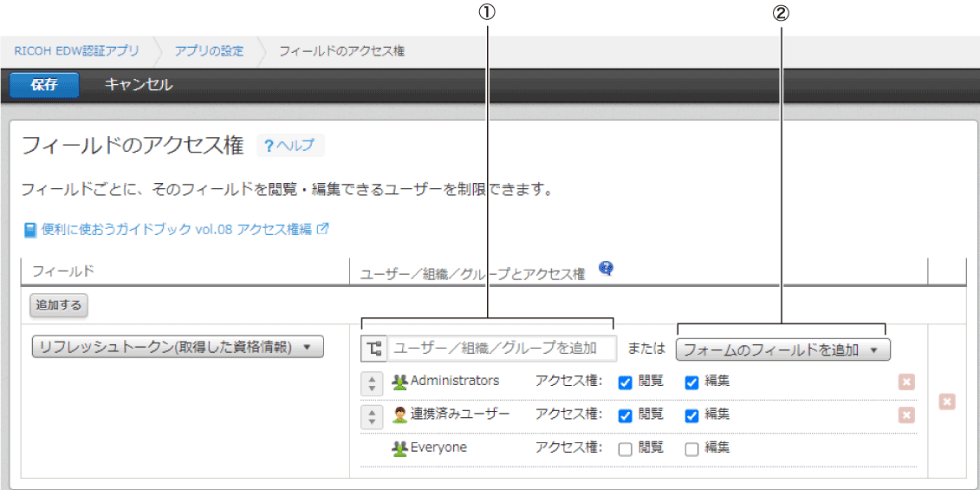Enable 編集 permission for Everyone
This screenshot has height=490, width=980.
[691, 449]
